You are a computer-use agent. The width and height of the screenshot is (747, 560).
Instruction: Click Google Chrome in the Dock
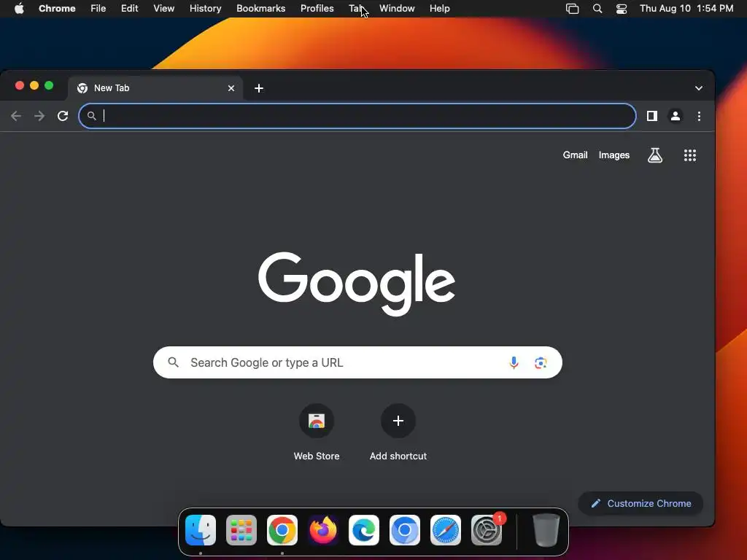point(282,530)
